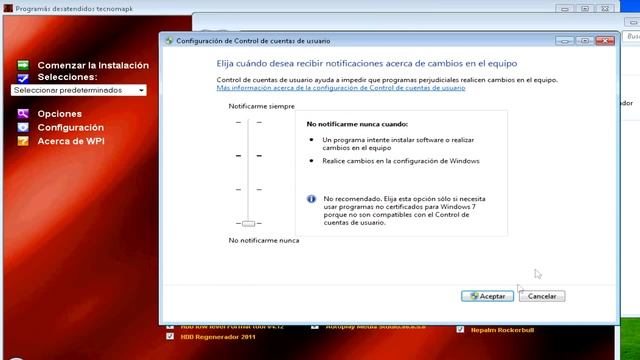Start installation via Comenzar la Instalación
Screen dimensions: 640x360
(x=93, y=65)
